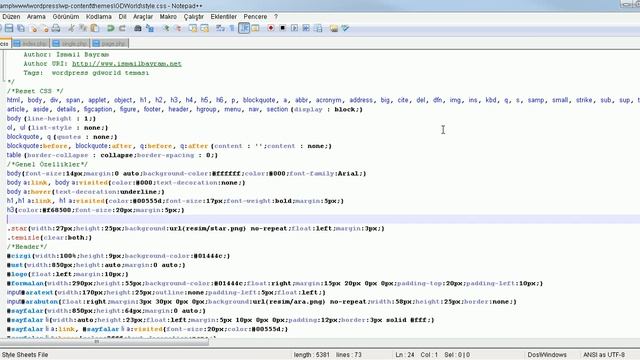
Task: Click the Cut scissors icon
Action: point(71,28)
